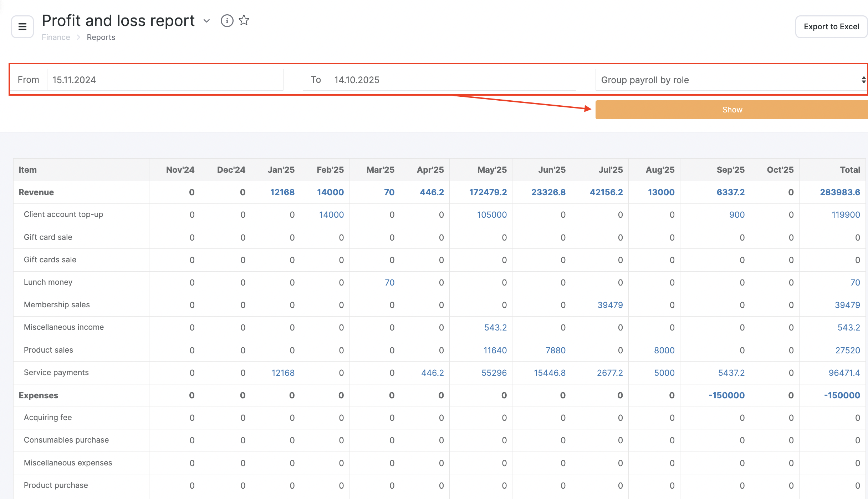Click the info icon beside the title

(x=227, y=21)
